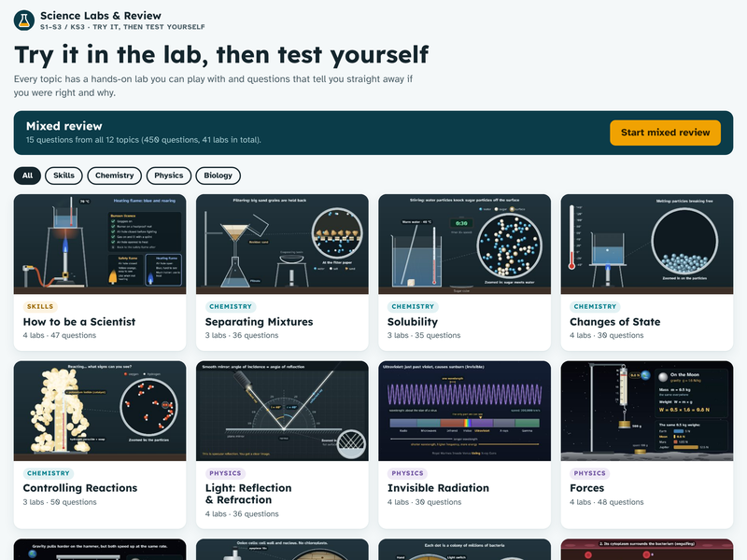
Task: Open the Controlling Reactions lab thumbnail
Action: click(x=100, y=411)
